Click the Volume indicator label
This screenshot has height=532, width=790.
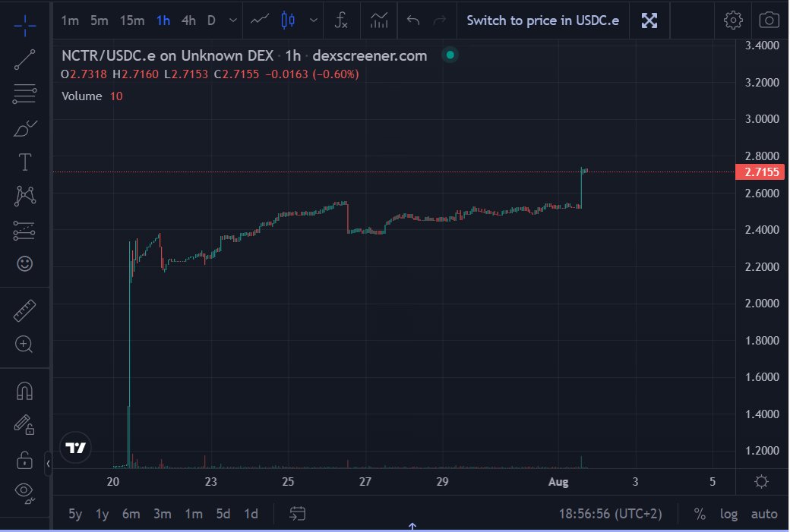(x=81, y=96)
